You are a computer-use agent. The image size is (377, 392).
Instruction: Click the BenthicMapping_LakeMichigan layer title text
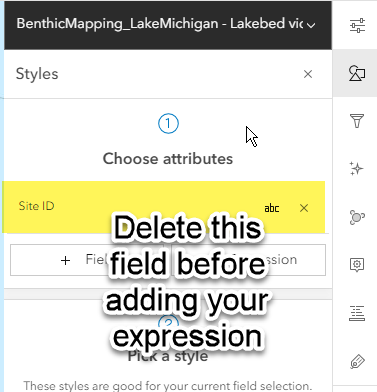160,24
